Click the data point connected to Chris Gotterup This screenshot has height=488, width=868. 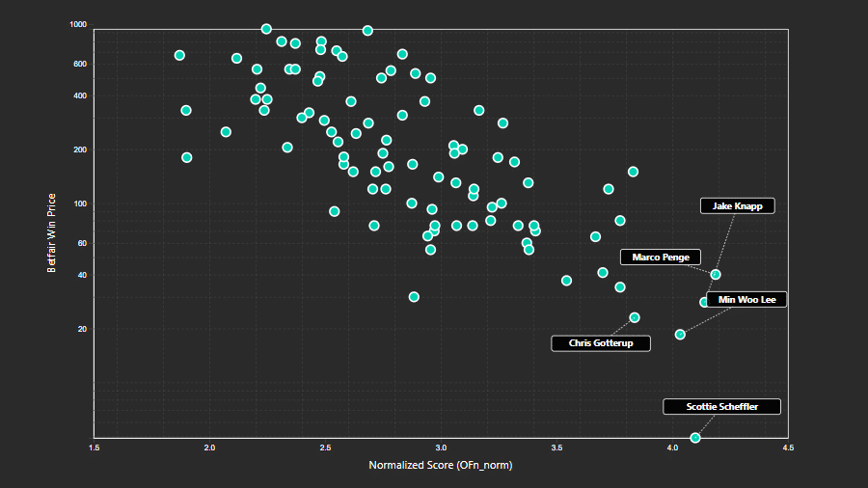point(635,317)
